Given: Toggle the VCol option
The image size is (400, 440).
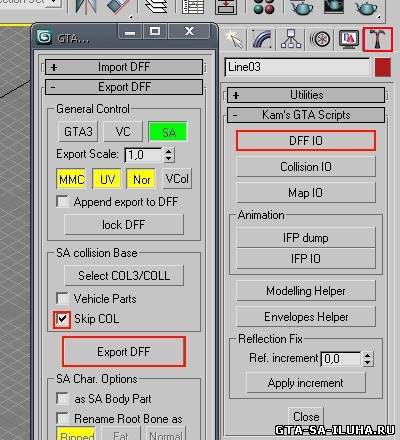Looking at the screenshot, I should click(x=177, y=179).
